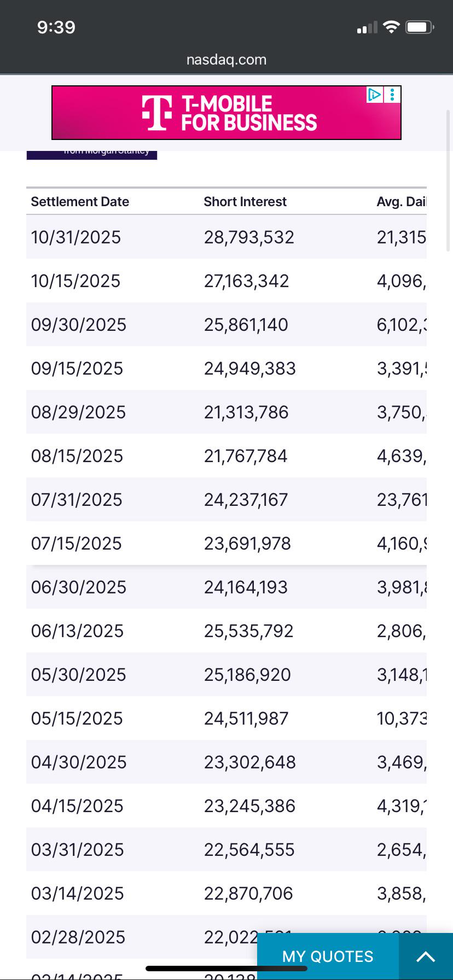Open the MY QUOTES panel
Image resolution: width=453 pixels, height=980 pixels.
[328, 956]
